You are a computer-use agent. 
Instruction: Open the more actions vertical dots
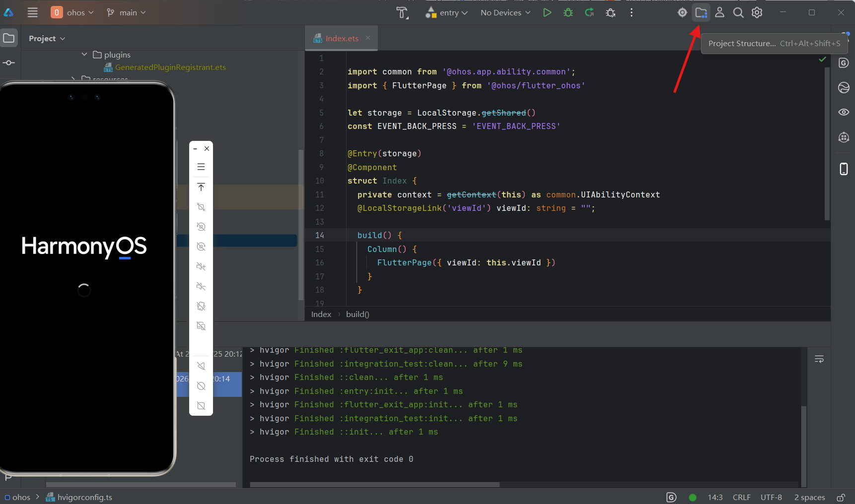[632, 12]
